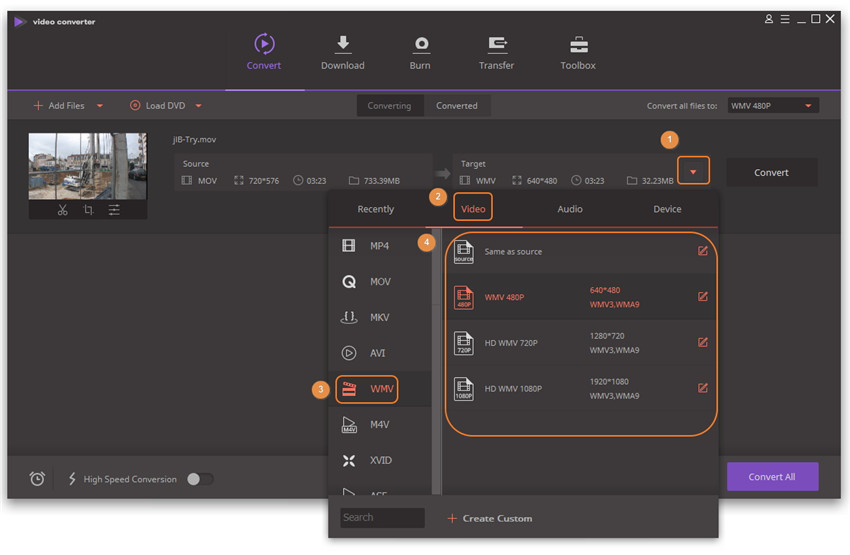Switch to the Video tab
The width and height of the screenshot is (850, 555).
pos(473,209)
